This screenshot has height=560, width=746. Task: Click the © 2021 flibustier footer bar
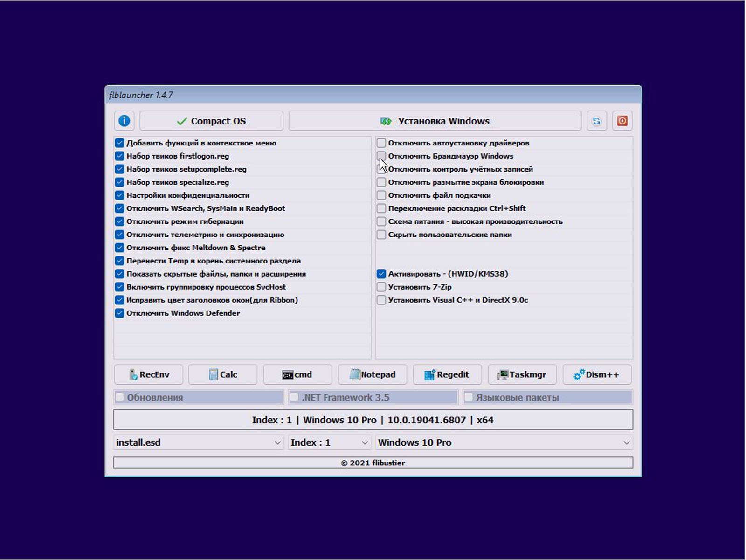click(x=373, y=463)
